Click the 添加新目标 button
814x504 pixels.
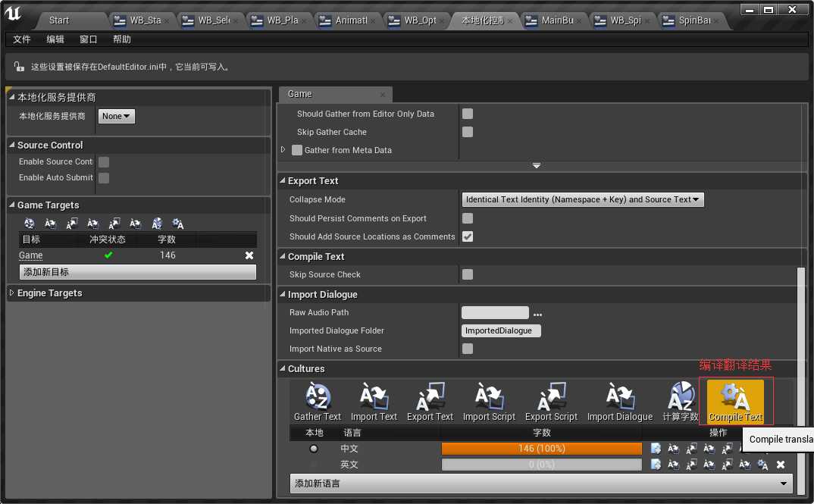pyautogui.click(x=138, y=272)
